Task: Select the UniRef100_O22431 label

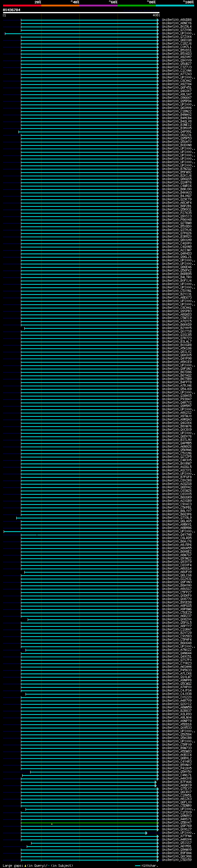Action: point(177,579)
